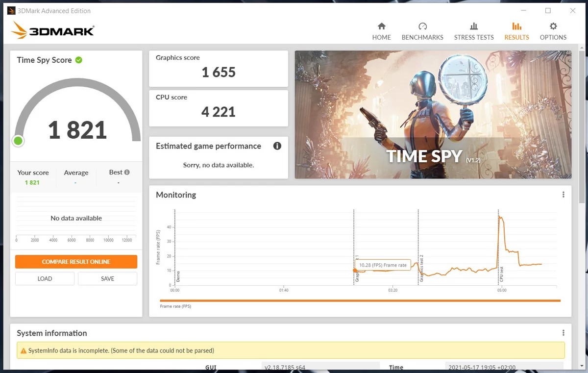Click the 10.28 (FPS) Frame rate tooltip
The height and width of the screenshot is (373, 588).
click(383, 265)
